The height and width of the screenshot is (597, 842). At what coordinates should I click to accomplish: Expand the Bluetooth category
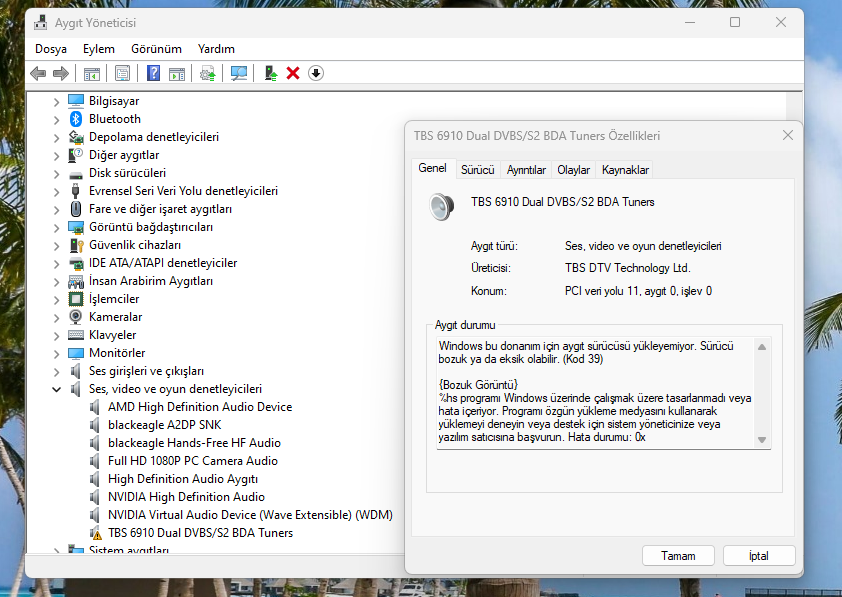click(x=57, y=119)
